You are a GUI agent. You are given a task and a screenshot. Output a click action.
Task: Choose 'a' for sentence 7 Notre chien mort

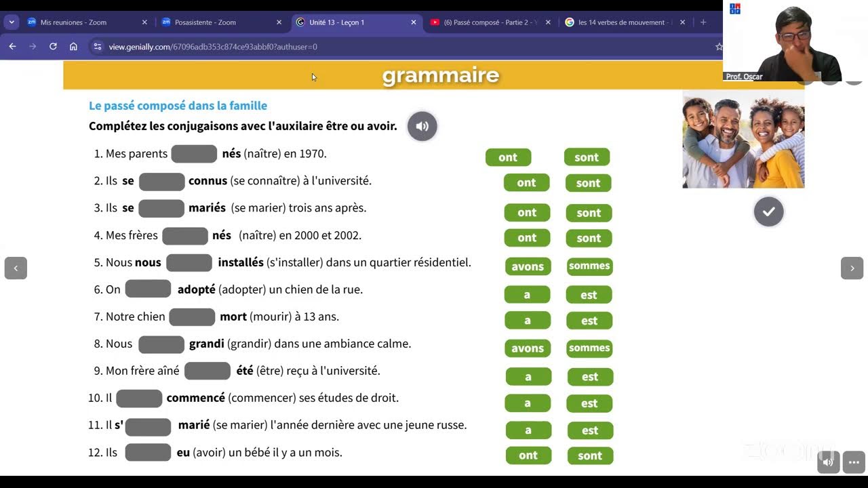527,321
